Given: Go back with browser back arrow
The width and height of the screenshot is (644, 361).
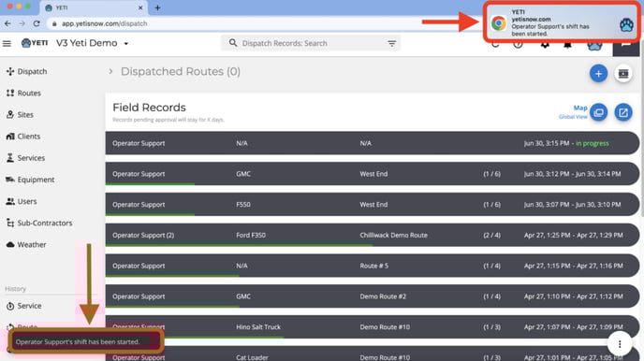Looking at the screenshot, I should click(x=7, y=23).
